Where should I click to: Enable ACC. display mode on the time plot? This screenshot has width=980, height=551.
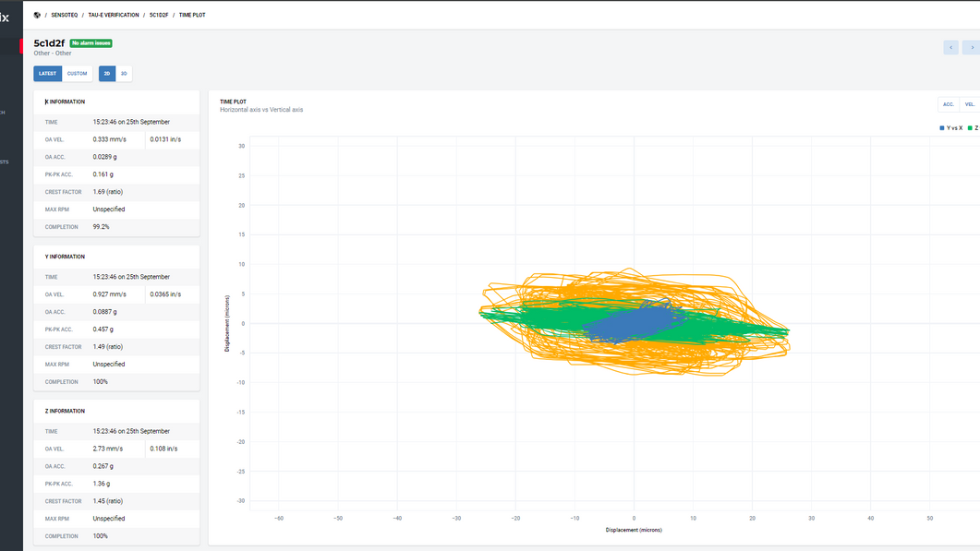click(x=947, y=104)
